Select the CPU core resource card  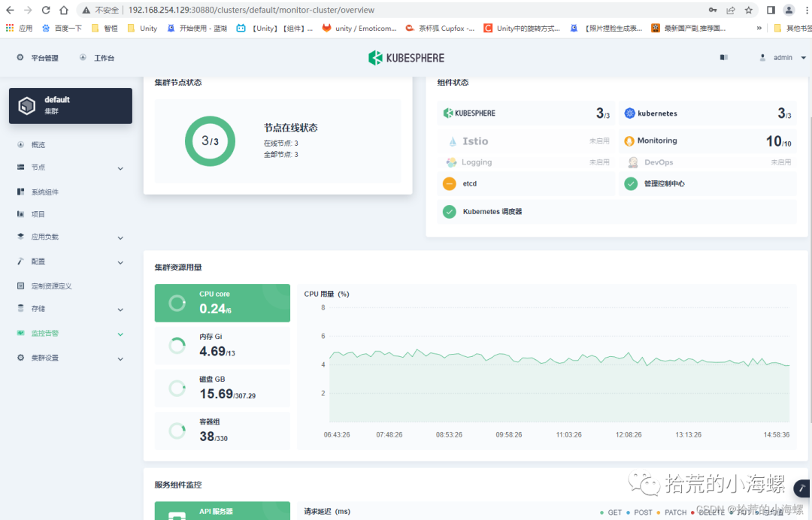[x=222, y=303]
